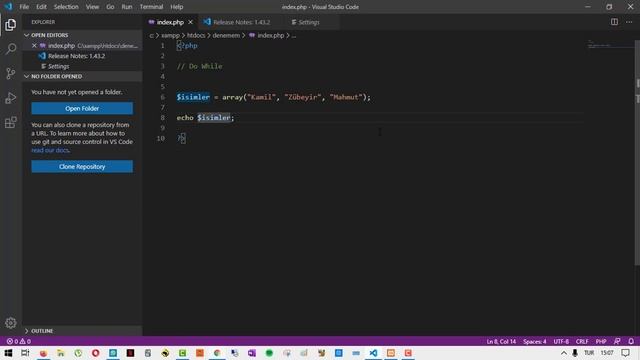Image resolution: width=640 pixels, height=360 pixels.
Task: Click the Clone Repository button
Action: tap(82, 167)
